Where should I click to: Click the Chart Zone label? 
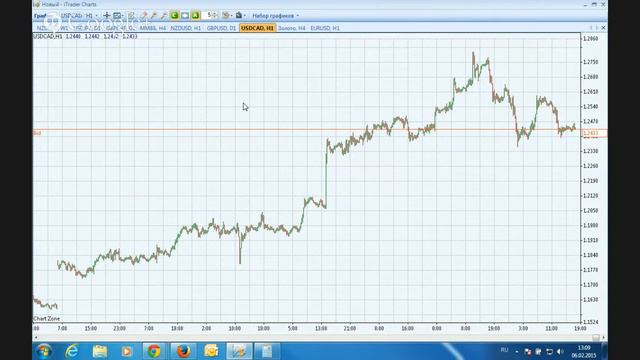[47, 318]
